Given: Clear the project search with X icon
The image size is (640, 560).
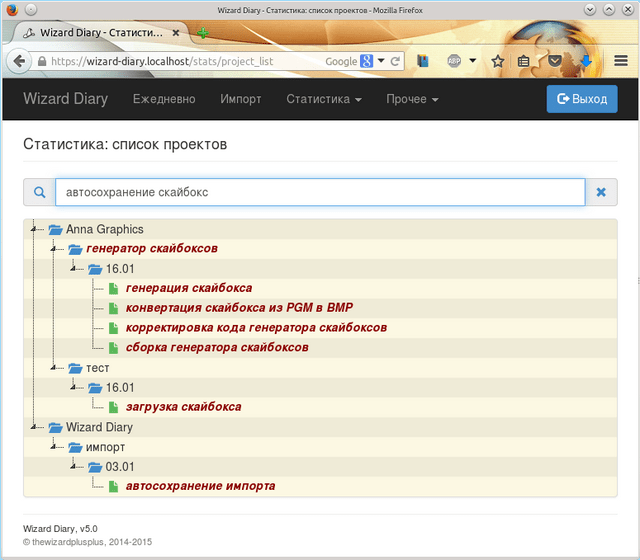Looking at the screenshot, I should pyautogui.click(x=601, y=192).
